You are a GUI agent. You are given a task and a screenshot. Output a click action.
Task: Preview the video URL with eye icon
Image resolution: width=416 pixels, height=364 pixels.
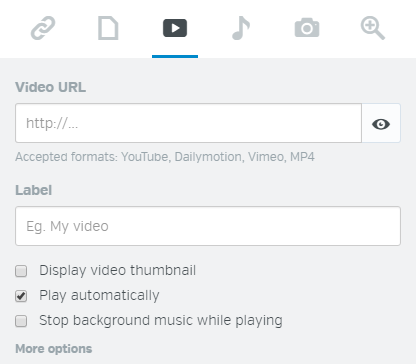381,124
